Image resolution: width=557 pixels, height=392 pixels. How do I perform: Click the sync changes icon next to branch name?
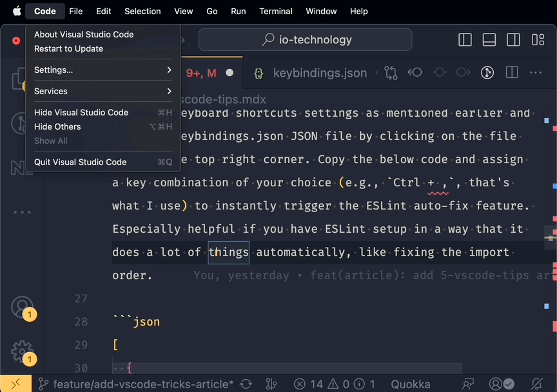pyautogui.click(x=246, y=384)
